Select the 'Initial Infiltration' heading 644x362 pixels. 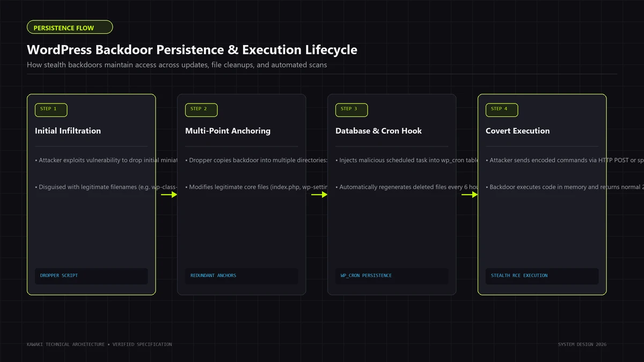(x=68, y=131)
